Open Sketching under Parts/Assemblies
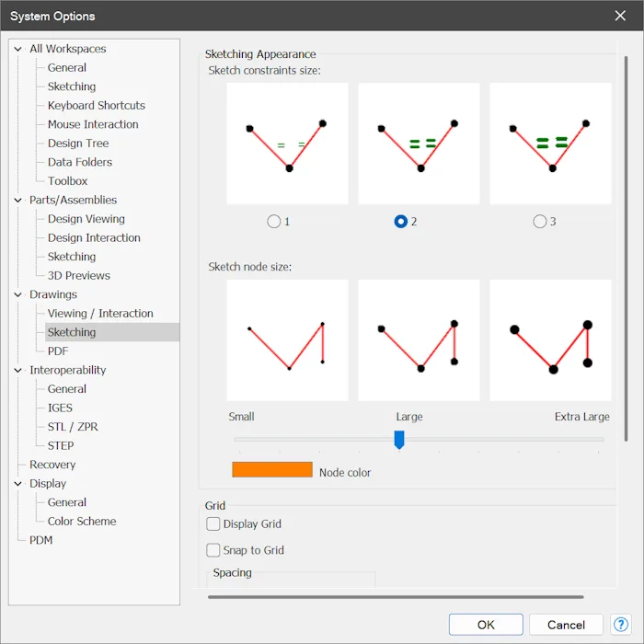This screenshot has width=644, height=644. [x=72, y=257]
